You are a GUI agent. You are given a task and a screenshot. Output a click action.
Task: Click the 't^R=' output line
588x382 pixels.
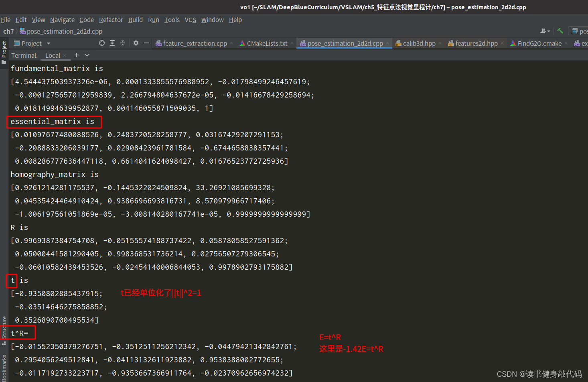tap(20, 333)
